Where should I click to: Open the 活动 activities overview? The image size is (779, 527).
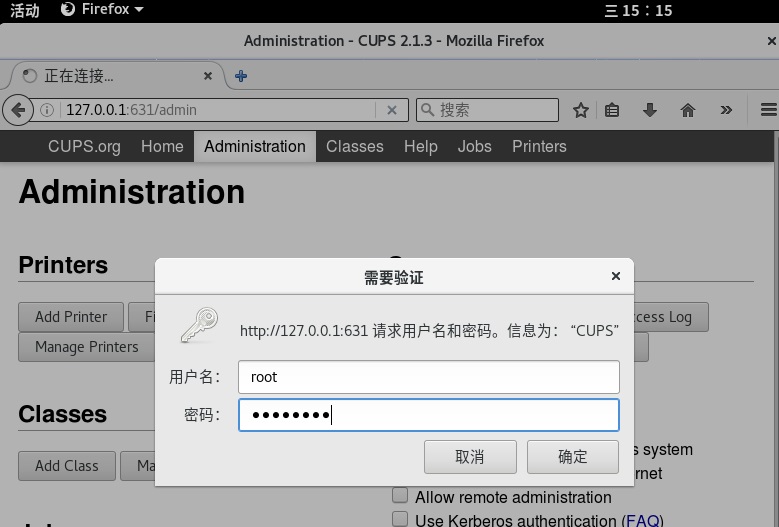[24, 9]
